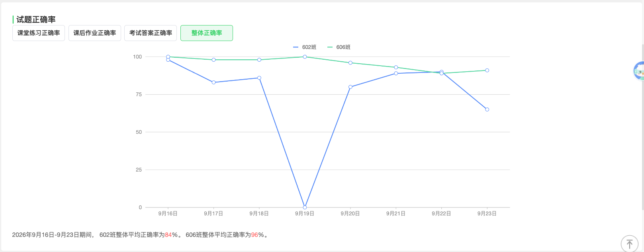This screenshot has height=252, width=644.
Task: Open the floating assistant icon at right edge
Action: click(x=639, y=71)
